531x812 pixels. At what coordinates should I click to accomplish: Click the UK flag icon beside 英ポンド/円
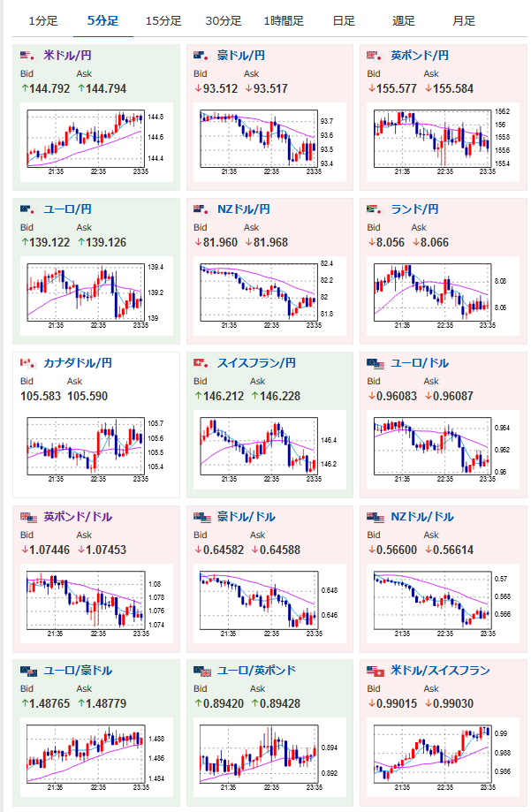(x=375, y=55)
